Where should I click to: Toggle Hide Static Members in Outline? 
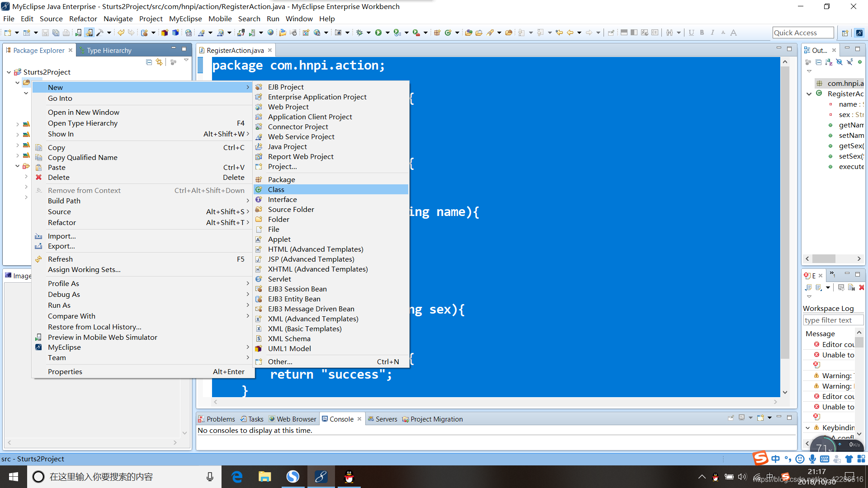point(849,62)
